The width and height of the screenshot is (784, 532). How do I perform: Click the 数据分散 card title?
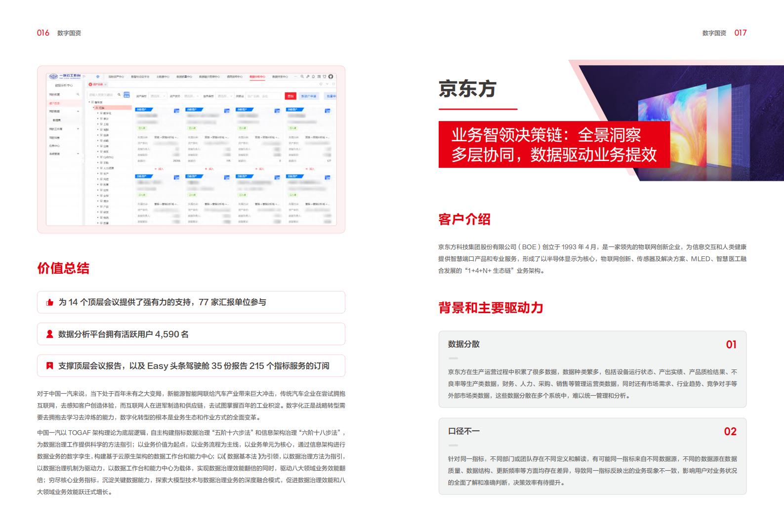pyautogui.click(x=464, y=344)
